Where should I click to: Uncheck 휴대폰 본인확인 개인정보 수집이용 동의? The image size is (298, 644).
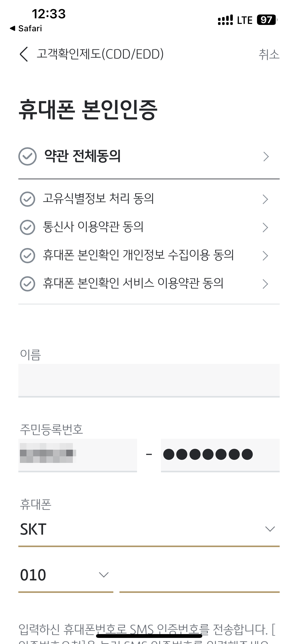[x=28, y=256]
